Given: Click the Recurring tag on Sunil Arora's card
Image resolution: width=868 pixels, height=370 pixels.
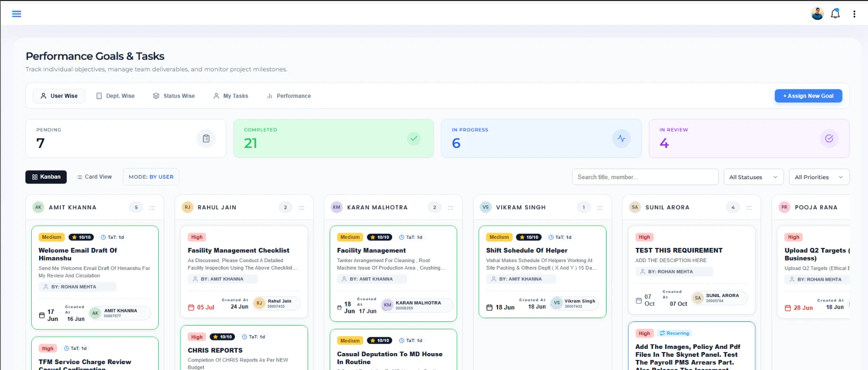Looking at the screenshot, I should click(x=674, y=334).
